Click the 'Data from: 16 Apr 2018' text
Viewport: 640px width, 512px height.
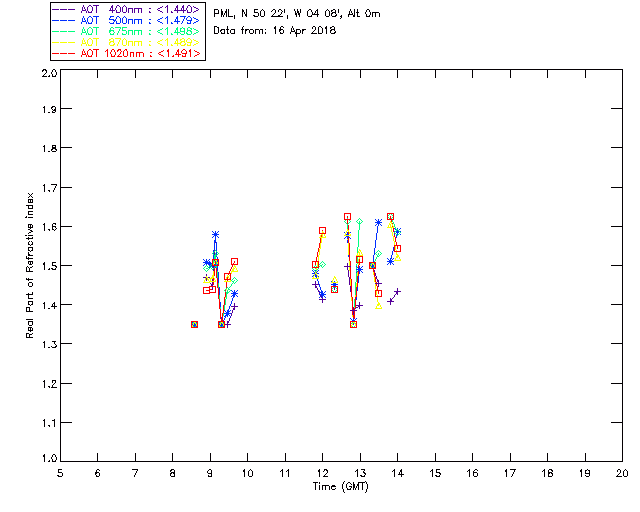[x=275, y=30]
